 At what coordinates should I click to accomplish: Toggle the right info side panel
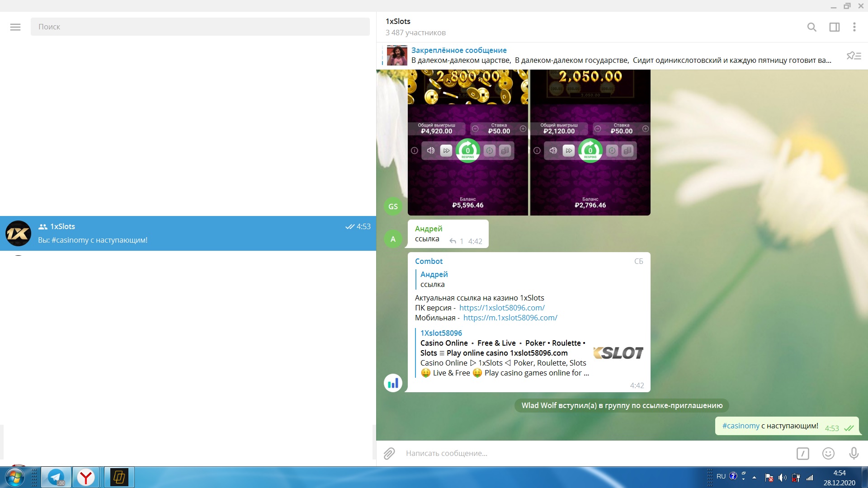pyautogui.click(x=835, y=27)
